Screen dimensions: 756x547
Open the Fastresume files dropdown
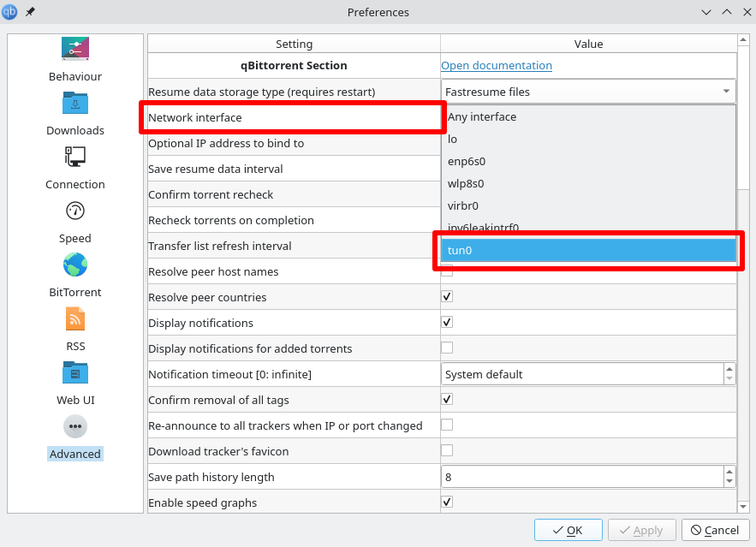click(x=588, y=92)
